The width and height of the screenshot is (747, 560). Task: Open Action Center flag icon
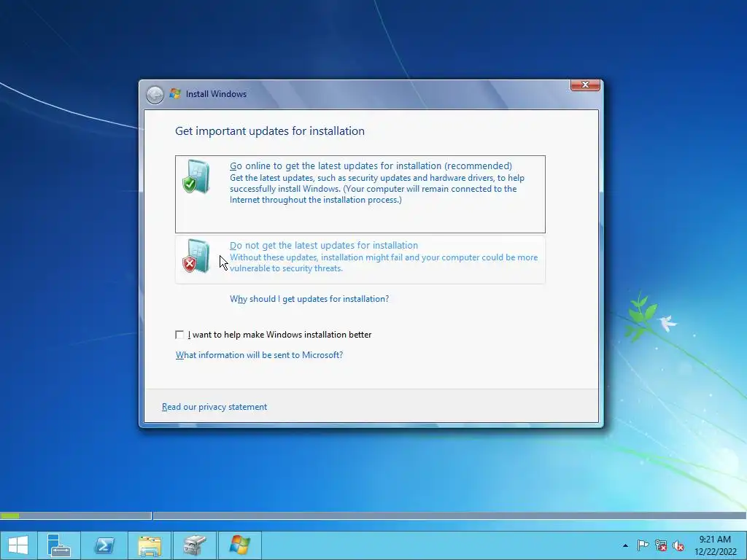pyautogui.click(x=643, y=545)
